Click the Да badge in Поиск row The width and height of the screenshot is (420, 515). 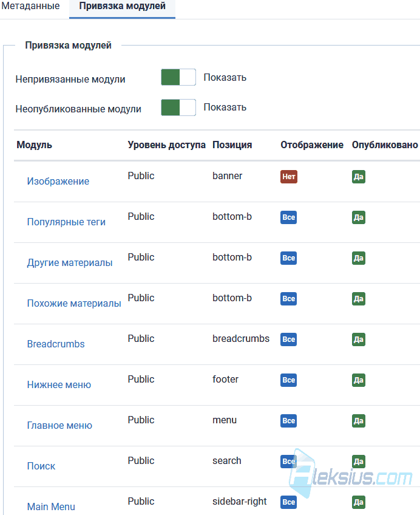pyautogui.click(x=359, y=462)
